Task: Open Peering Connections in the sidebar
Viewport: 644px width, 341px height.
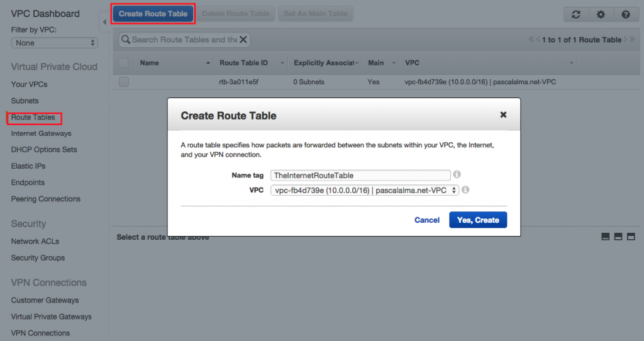Action: click(45, 199)
